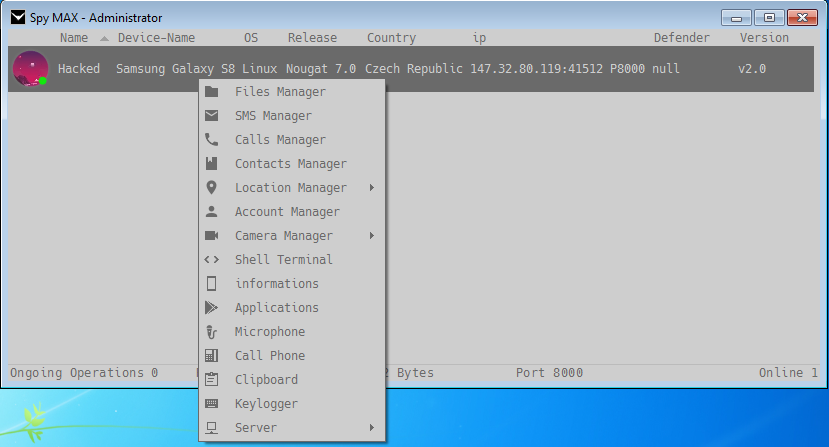Click the play store Applications icon

click(x=211, y=307)
